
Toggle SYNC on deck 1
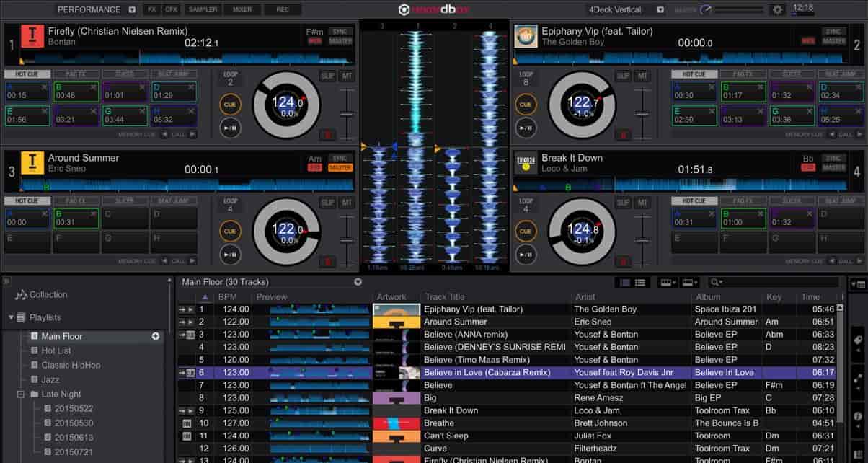339,31
